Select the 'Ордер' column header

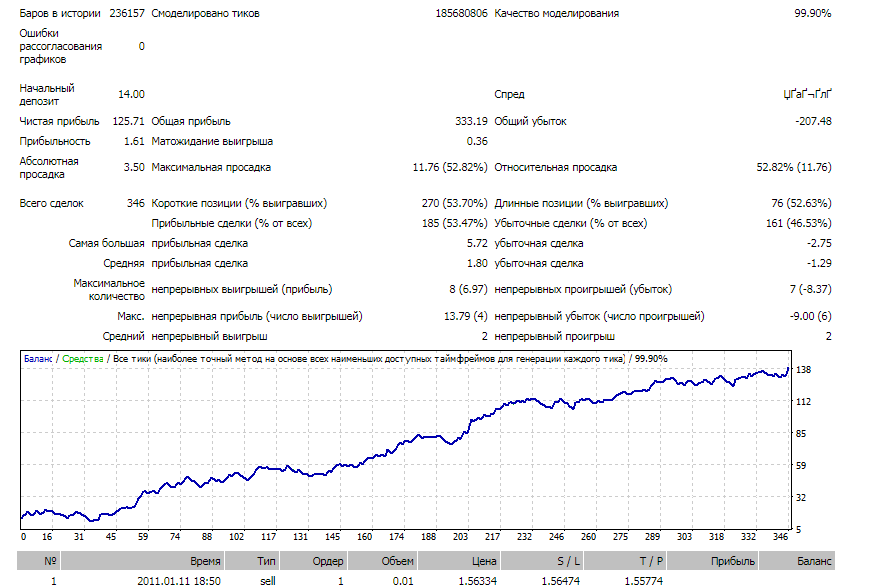coord(313,561)
